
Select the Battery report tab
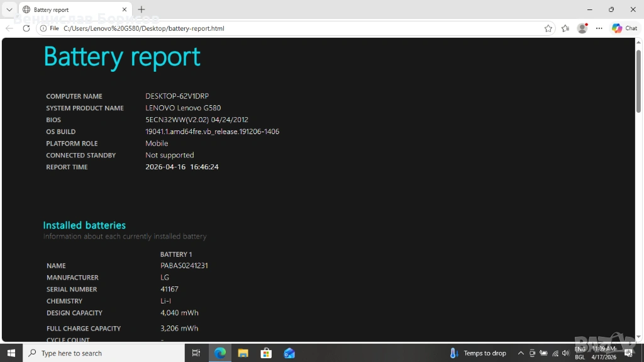click(x=69, y=10)
